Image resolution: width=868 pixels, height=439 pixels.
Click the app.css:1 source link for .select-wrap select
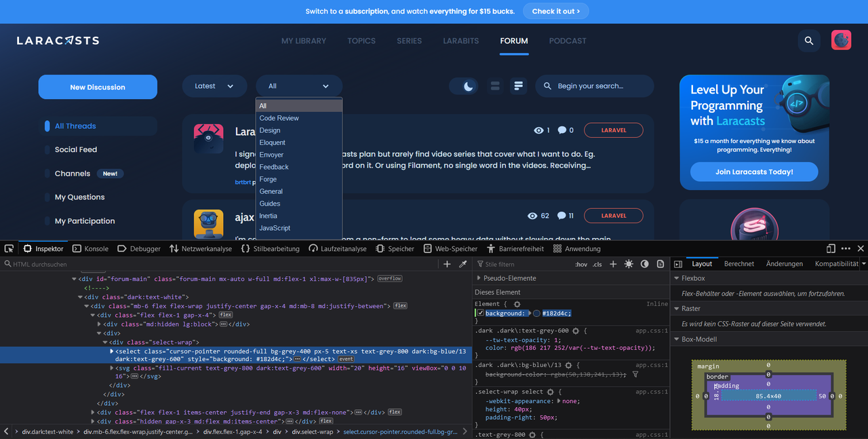click(x=652, y=392)
